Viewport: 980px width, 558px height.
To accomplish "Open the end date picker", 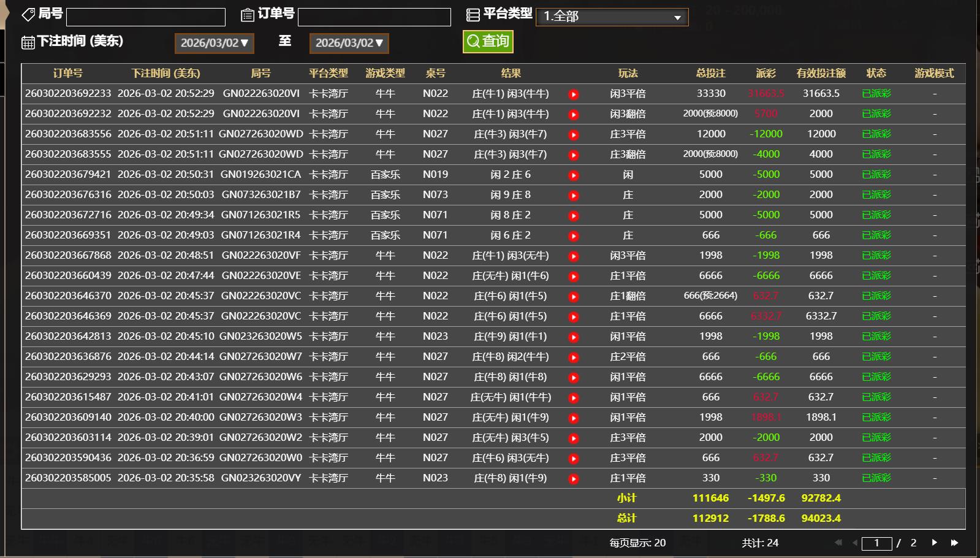I will pos(349,43).
